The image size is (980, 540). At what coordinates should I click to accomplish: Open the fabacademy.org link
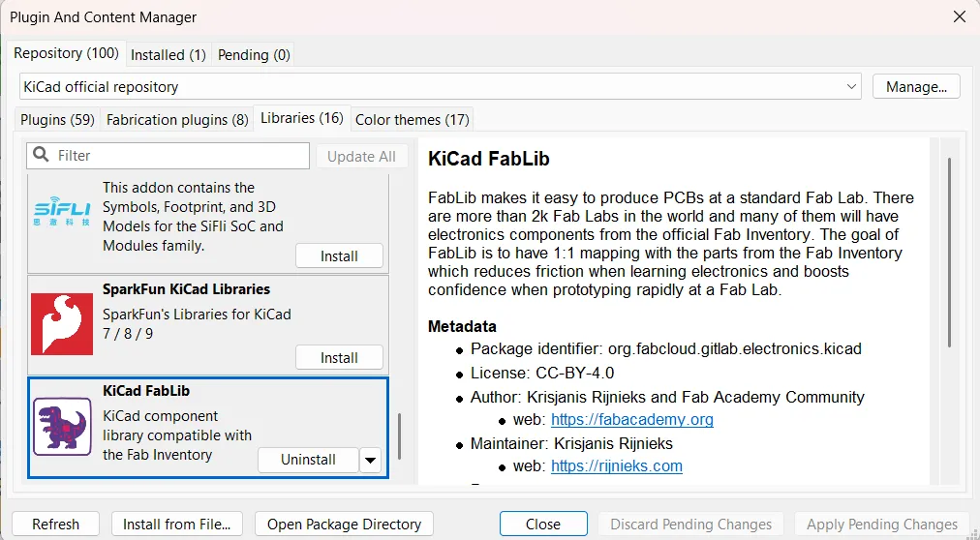[632, 419]
